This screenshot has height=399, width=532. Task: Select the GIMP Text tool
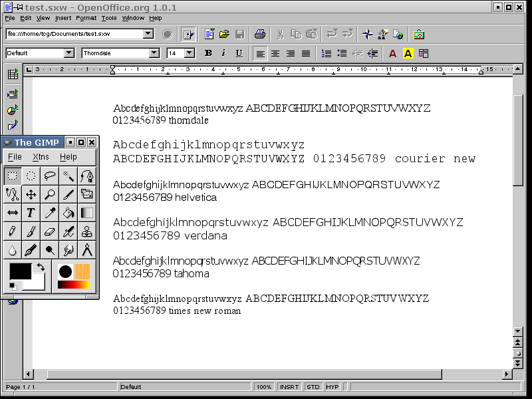31,213
